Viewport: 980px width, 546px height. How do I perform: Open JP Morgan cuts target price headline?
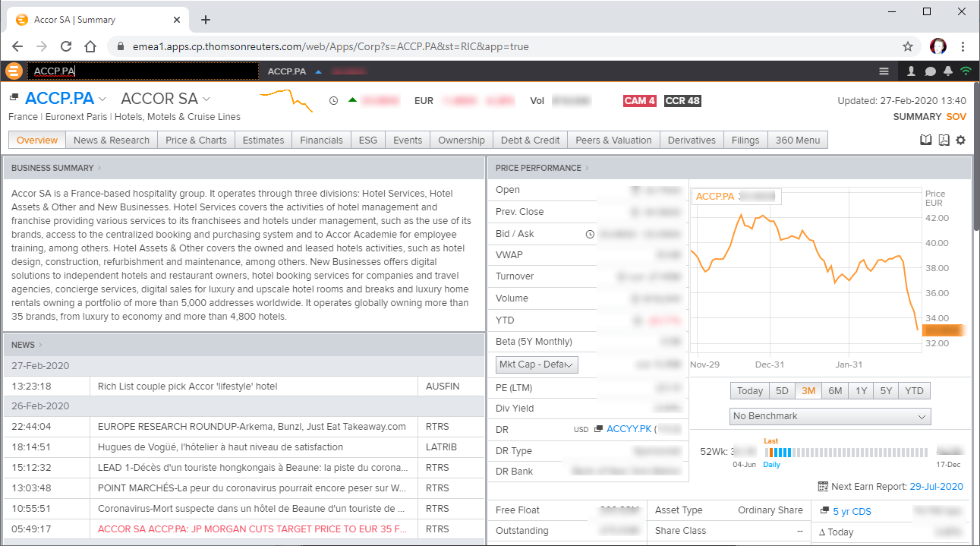click(253, 529)
